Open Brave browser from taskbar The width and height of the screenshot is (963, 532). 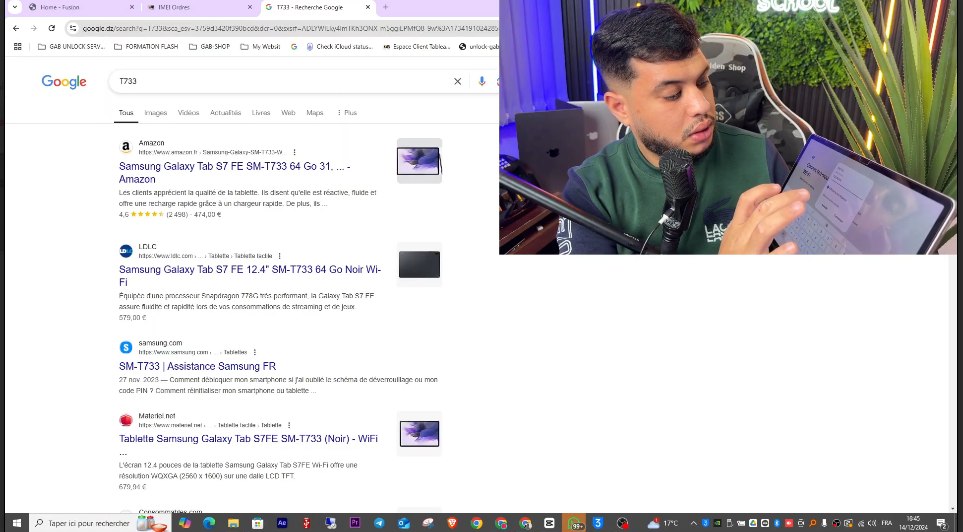(452, 523)
